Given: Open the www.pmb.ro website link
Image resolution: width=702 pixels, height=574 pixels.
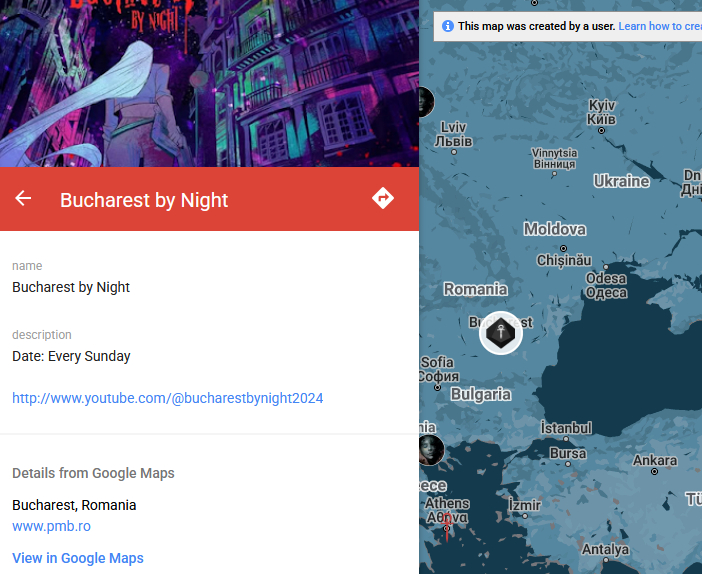Looking at the screenshot, I should 51,526.
